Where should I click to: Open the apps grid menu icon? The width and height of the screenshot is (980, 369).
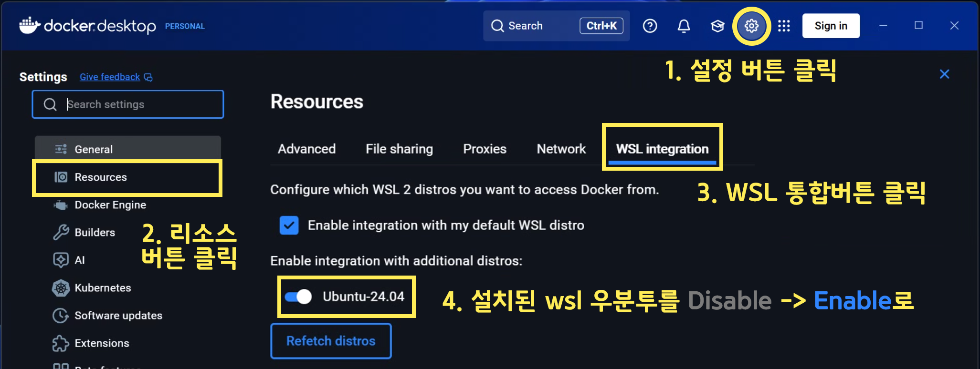pyautogui.click(x=784, y=26)
